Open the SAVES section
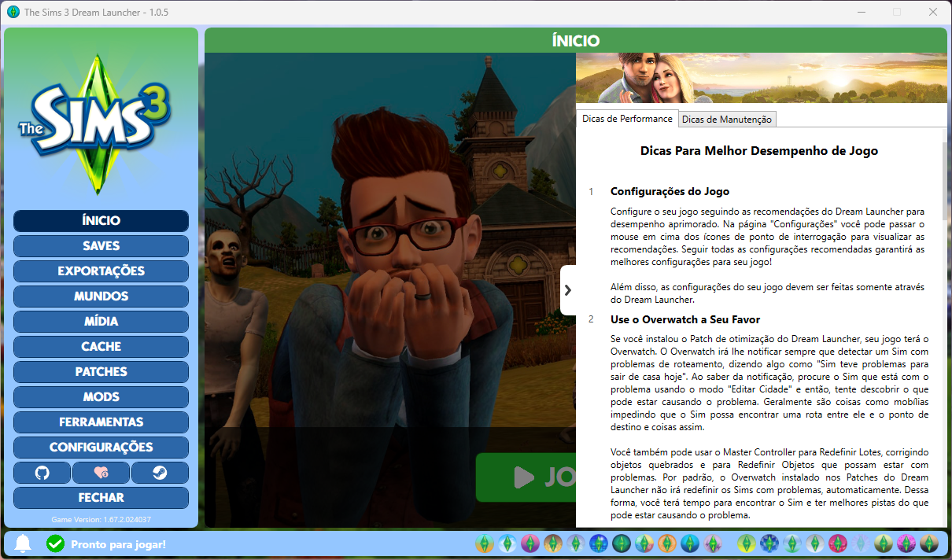 pos(101,246)
